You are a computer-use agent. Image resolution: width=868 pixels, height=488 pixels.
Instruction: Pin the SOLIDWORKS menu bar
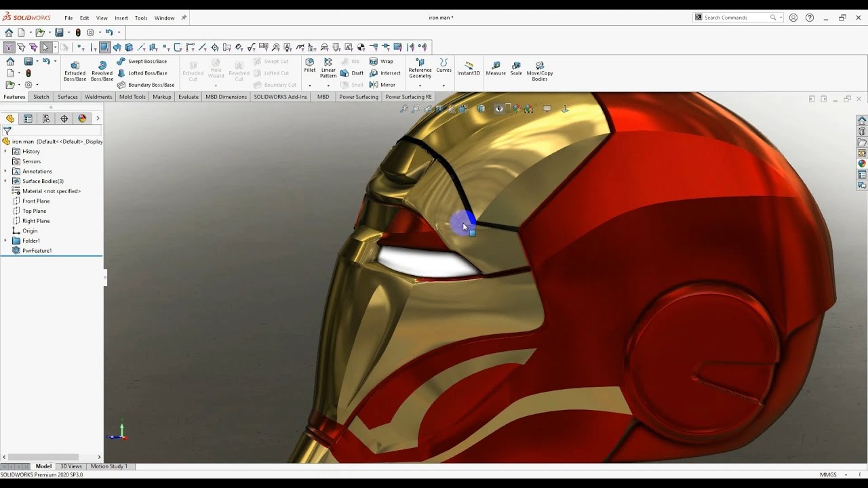tap(184, 18)
